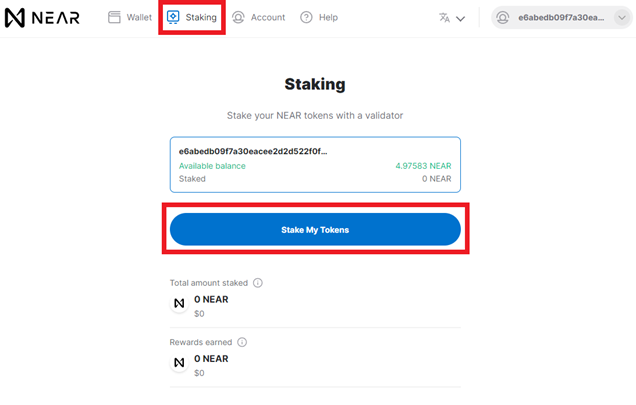The image size is (636, 405).
Task: Click info icon next to Total amount staked
Action: point(258,283)
